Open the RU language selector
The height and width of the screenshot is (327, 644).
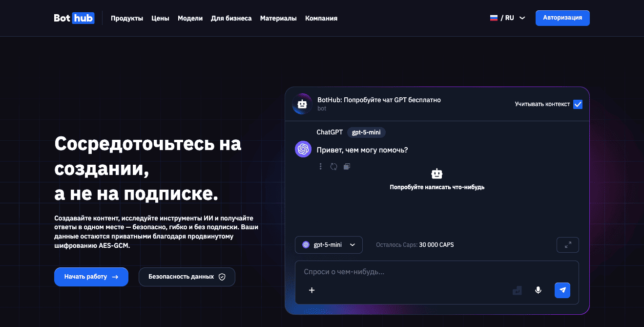[508, 18]
